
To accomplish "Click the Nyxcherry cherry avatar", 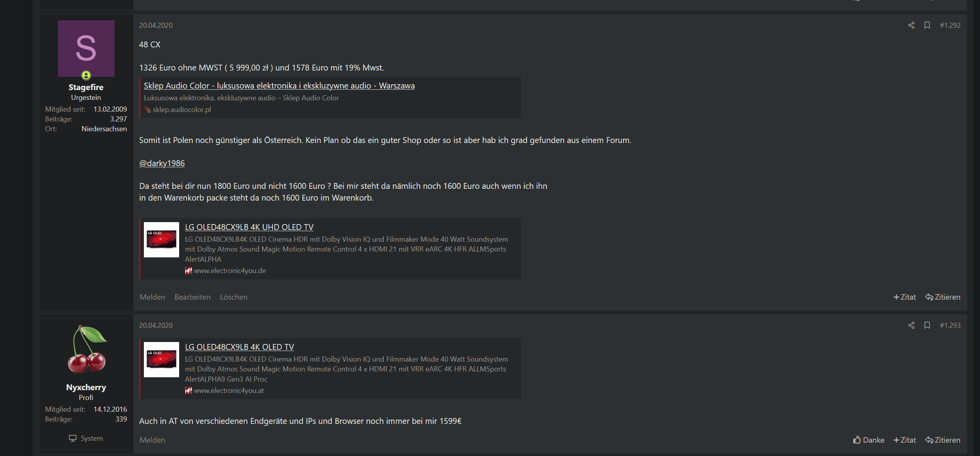I will [86, 349].
